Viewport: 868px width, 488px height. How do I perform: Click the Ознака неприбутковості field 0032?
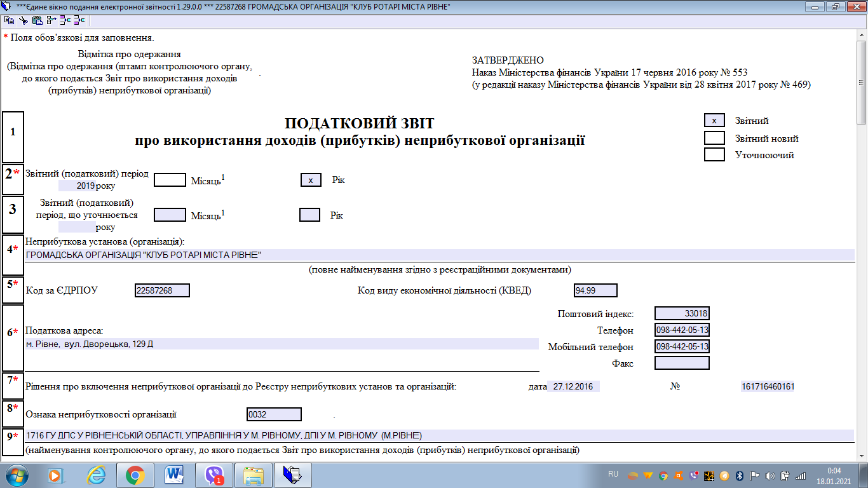(x=274, y=414)
